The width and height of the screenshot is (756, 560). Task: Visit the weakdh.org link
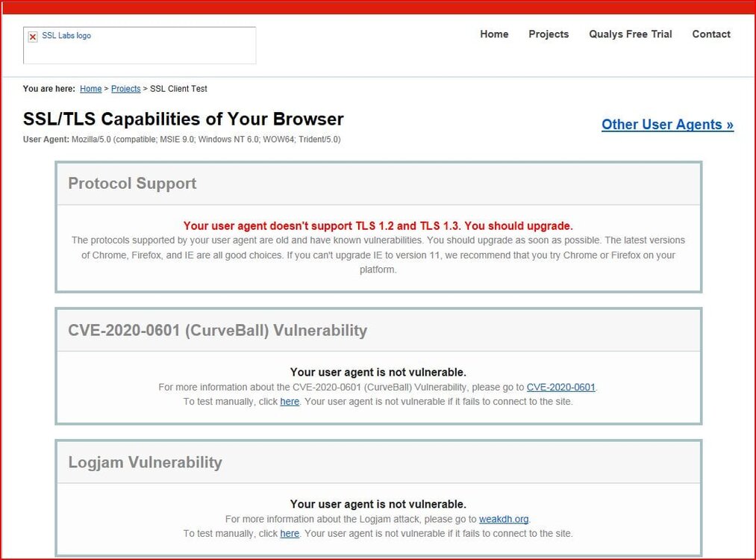pos(503,519)
